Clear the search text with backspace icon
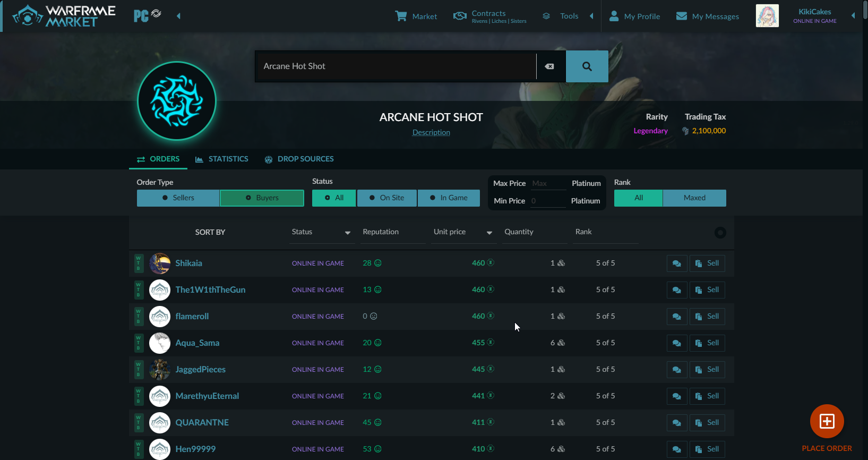868x460 pixels. point(550,66)
